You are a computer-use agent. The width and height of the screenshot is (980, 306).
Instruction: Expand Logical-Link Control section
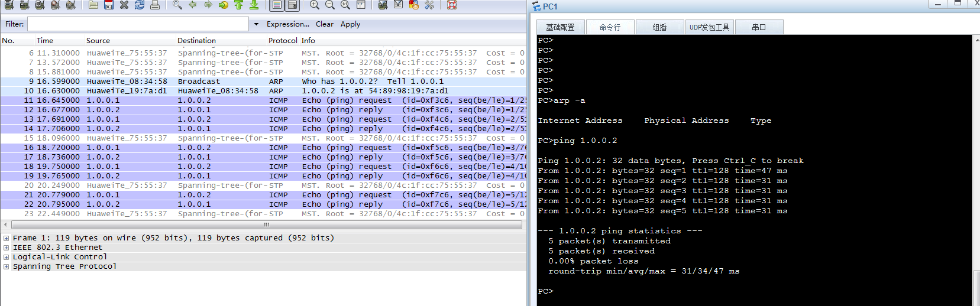coord(7,257)
